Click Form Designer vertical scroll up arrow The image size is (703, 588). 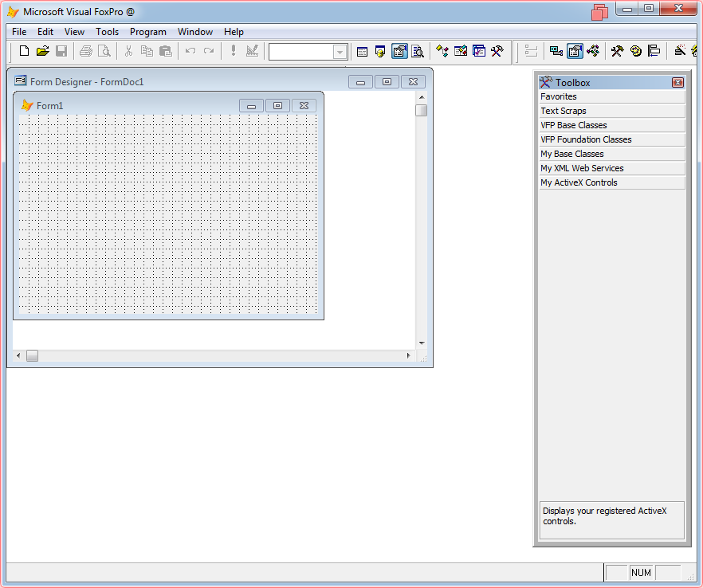click(422, 97)
